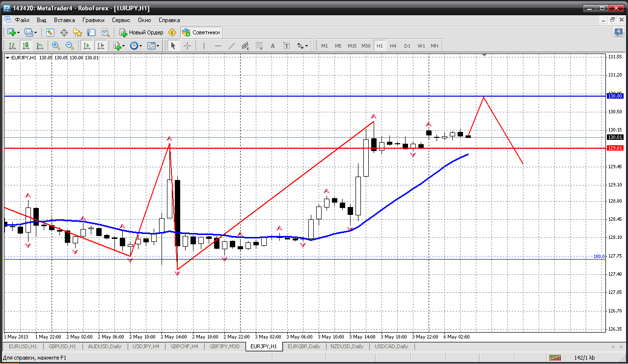Zoom out of the chart
Screen dimensions: 628x364
pos(70,46)
